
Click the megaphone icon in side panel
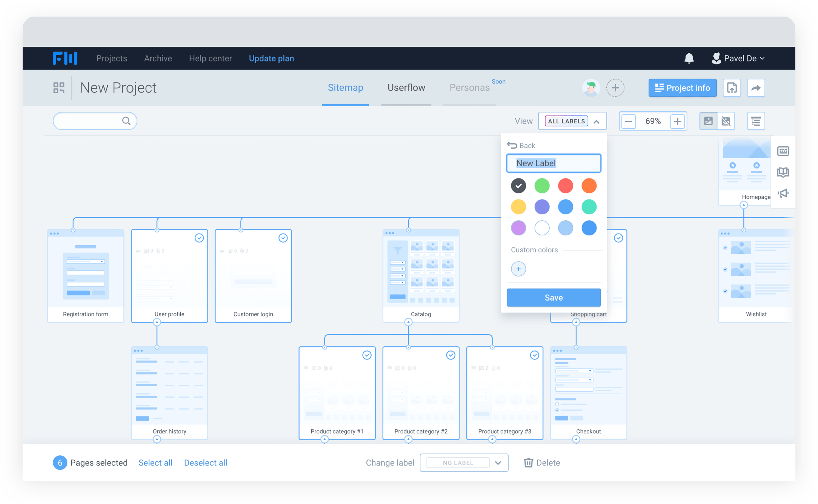(783, 194)
